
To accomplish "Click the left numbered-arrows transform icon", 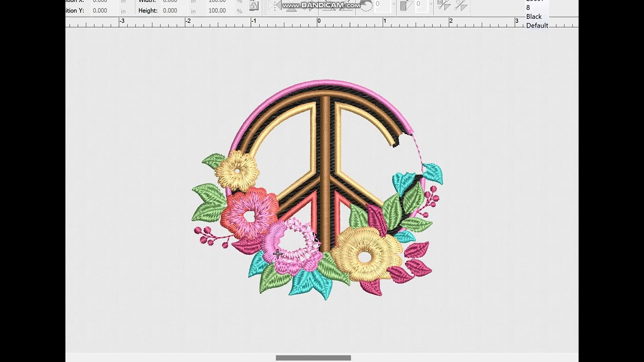I will tap(443, 6).
